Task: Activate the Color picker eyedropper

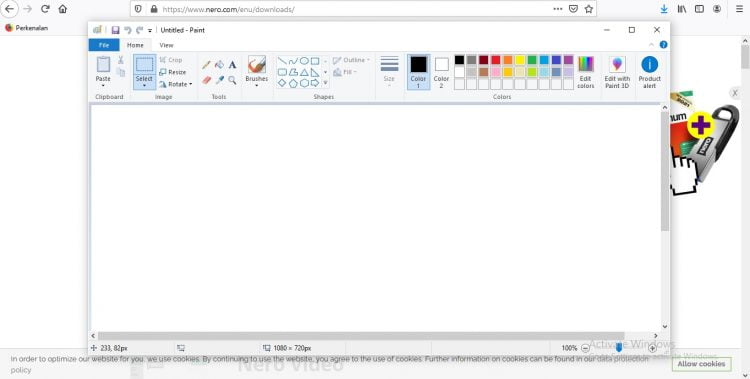Action: pyautogui.click(x=219, y=80)
